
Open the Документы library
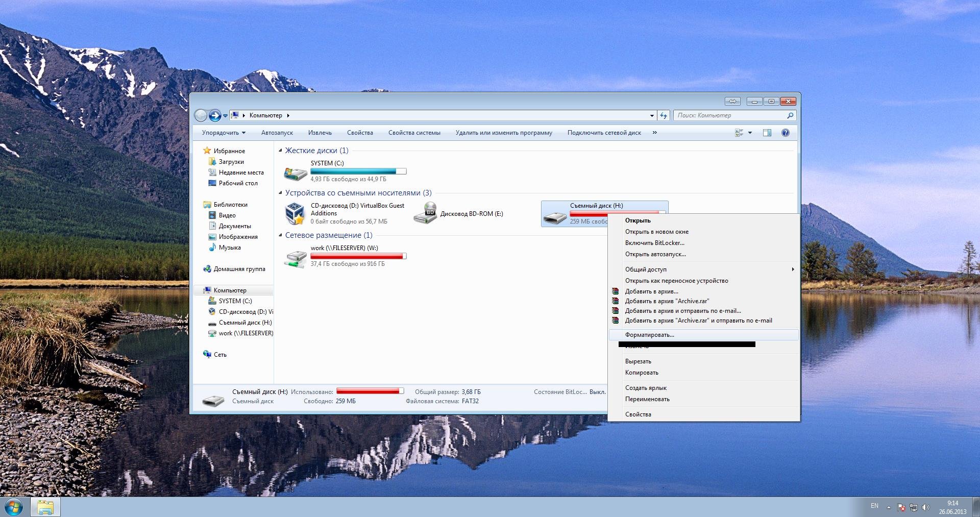point(235,226)
